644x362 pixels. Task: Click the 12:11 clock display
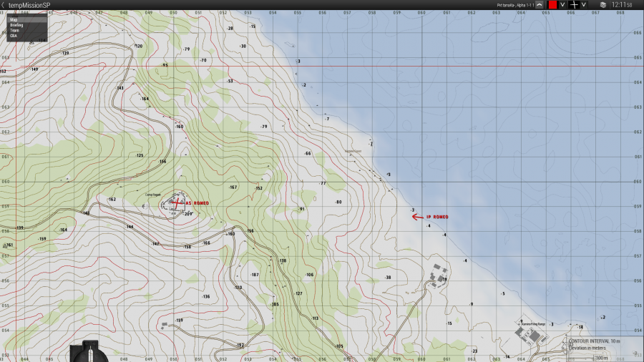tap(622, 5)
